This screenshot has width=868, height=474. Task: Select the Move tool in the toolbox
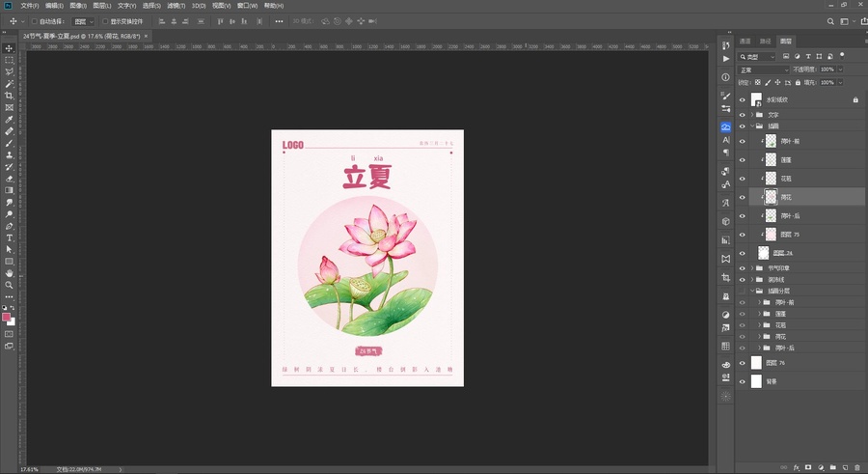click(9, 48)
